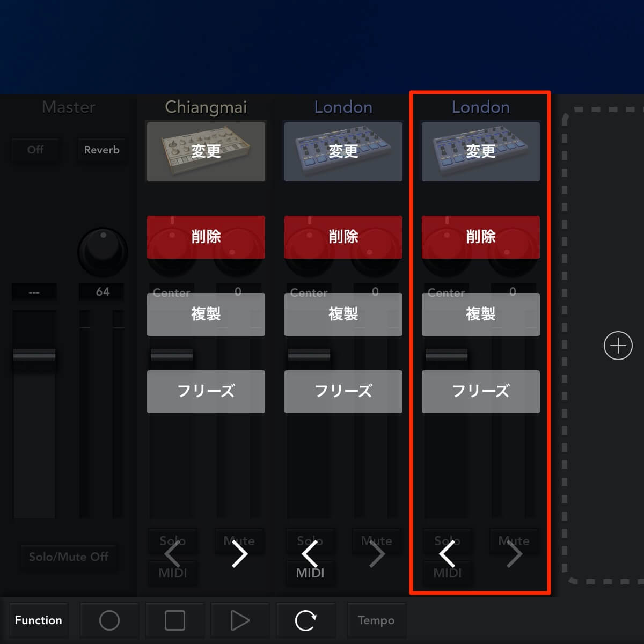Move highlighted London track left
The image size is (644, 644).
pos(447,554)
